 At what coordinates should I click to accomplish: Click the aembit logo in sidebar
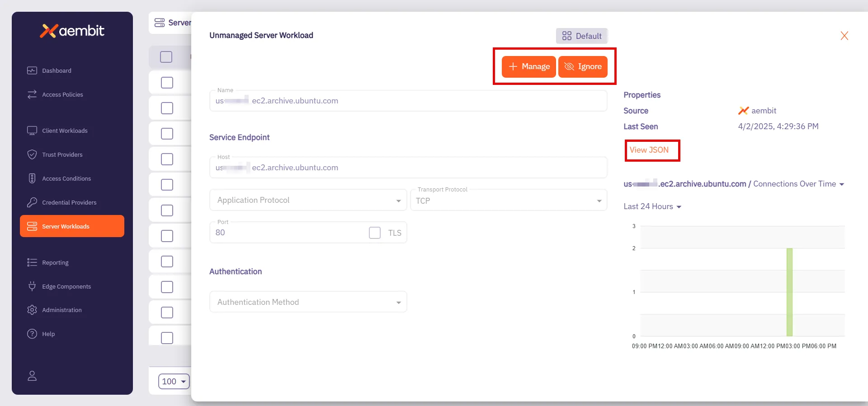click(x=72, y=31)
